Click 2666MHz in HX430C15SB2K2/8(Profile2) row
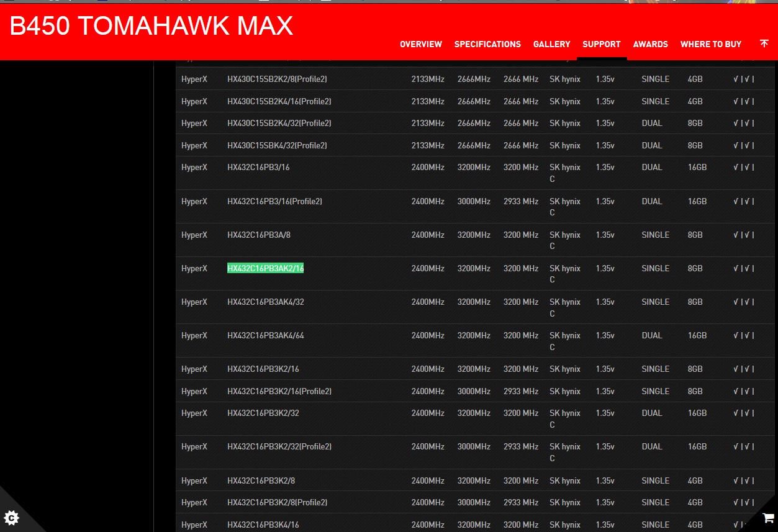This screenshot has width=778, height=532. click(x=474, y=79)
